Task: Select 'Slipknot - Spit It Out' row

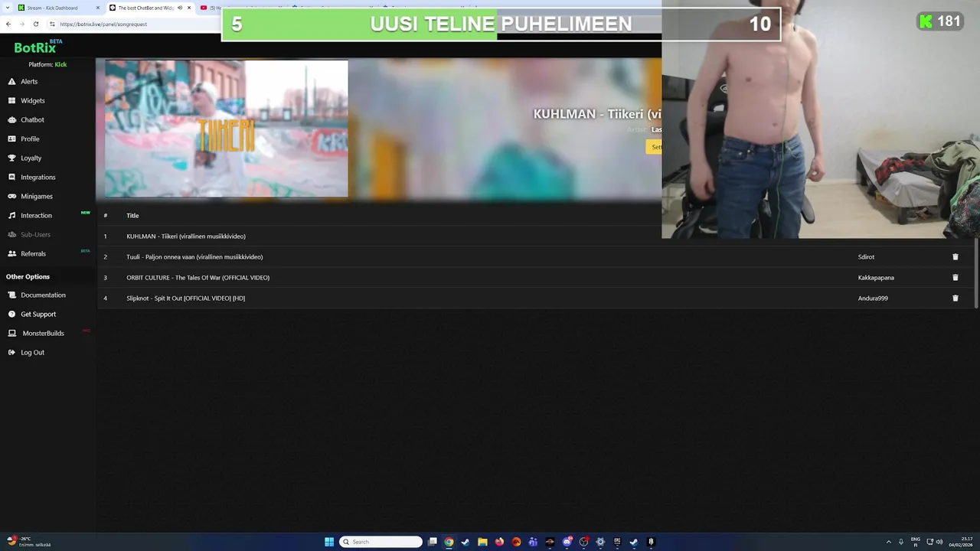Action: pos(536,298)
